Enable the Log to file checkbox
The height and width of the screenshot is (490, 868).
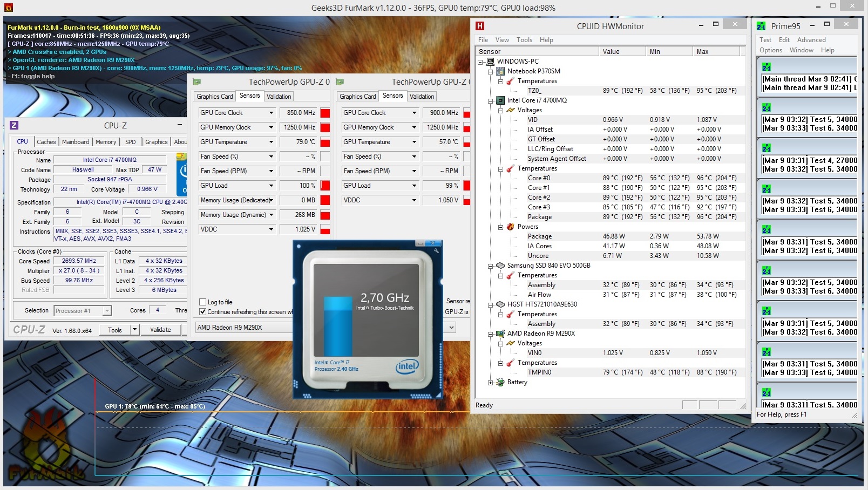click(203, 302)
